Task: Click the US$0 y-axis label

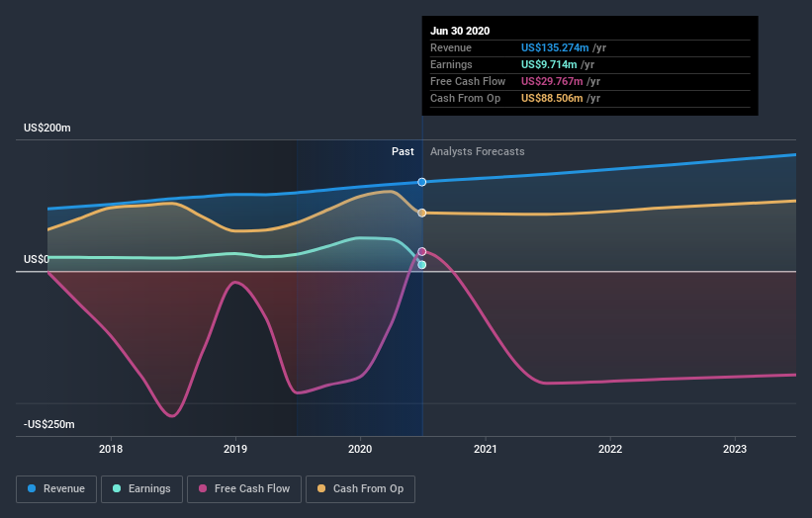Action: coord(37,259)
